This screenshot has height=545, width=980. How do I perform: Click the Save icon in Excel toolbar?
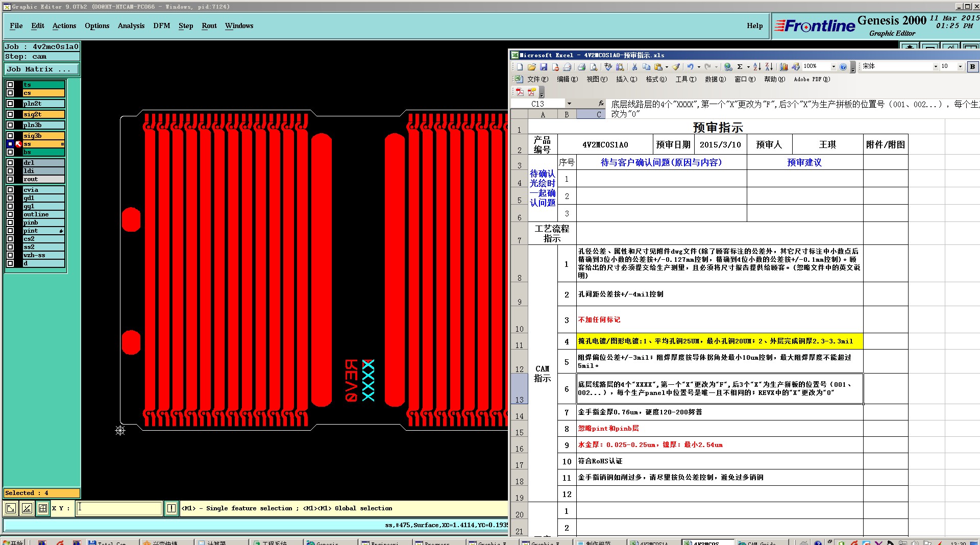[x=543, y=67]
